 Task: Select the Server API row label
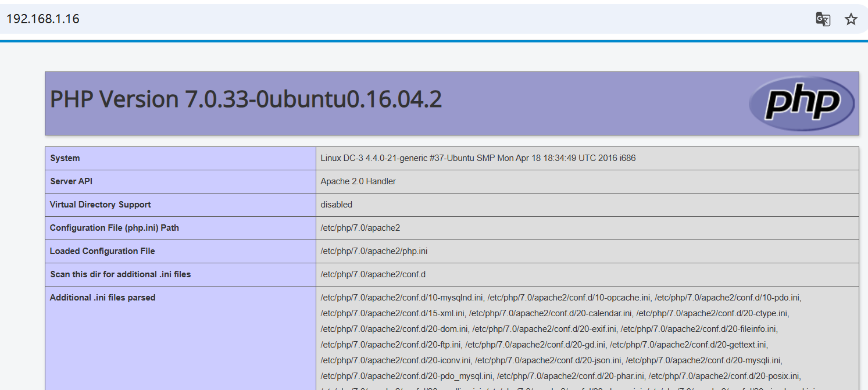click(71, 181)
